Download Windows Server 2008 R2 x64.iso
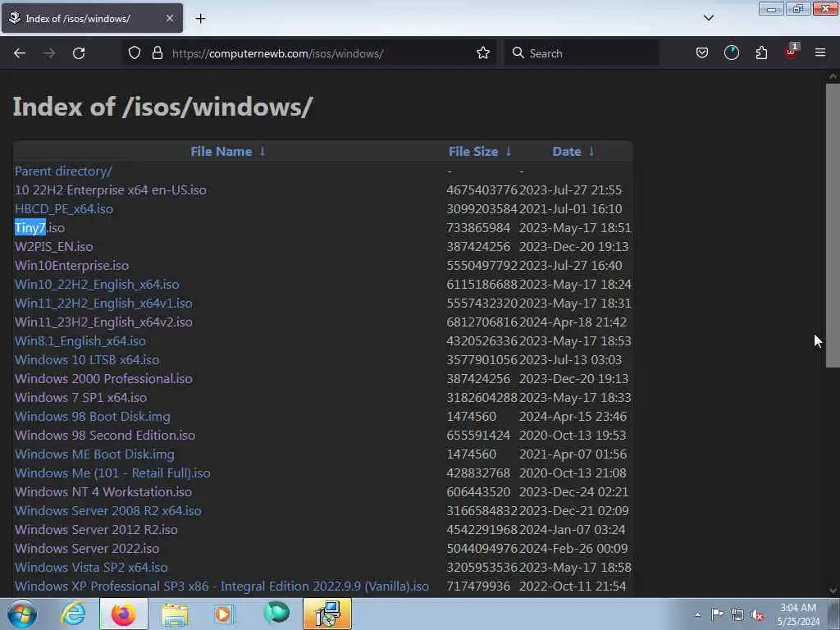 click(108, 510)
